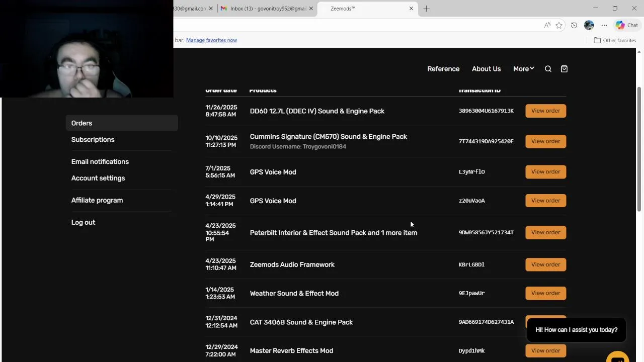
Task: Click transaction ID 7T744319DA925420E
Action: (x=486, y=142)
